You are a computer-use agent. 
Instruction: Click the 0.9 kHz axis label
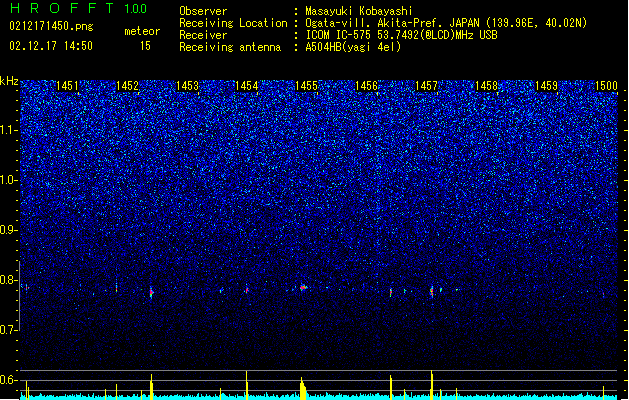(9, 230)
